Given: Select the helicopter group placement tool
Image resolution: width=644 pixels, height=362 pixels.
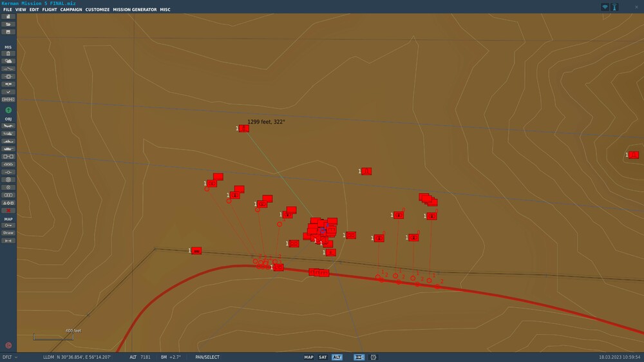Looking at the screenshot, I should [8, 133].
